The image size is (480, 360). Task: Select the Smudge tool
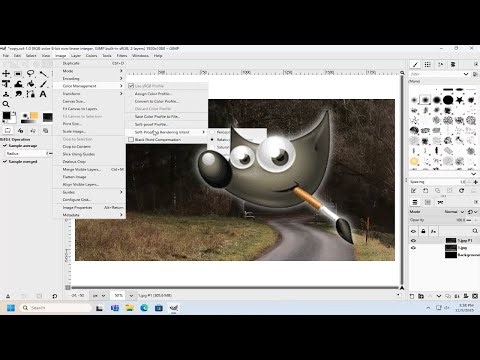coord(18,94)
